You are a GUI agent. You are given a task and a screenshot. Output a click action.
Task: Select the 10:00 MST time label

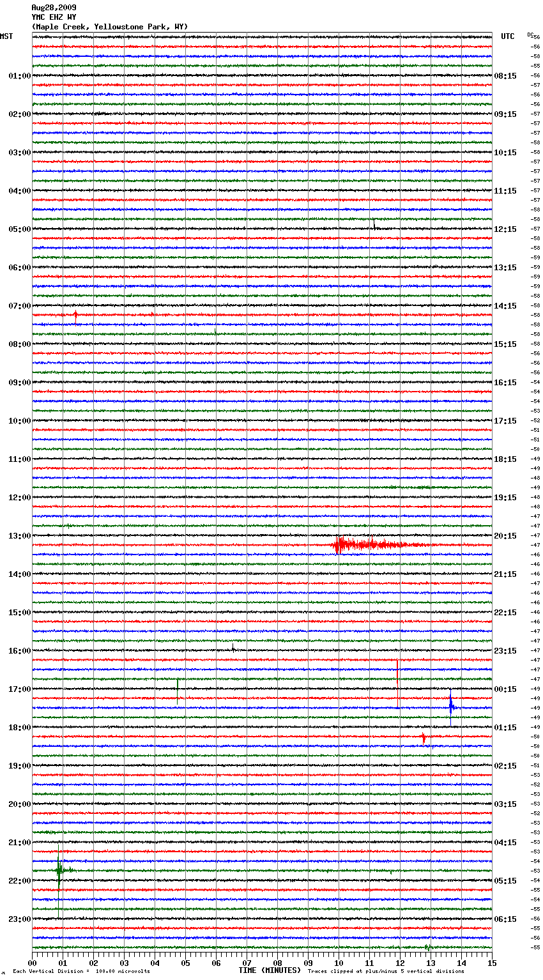20,421
